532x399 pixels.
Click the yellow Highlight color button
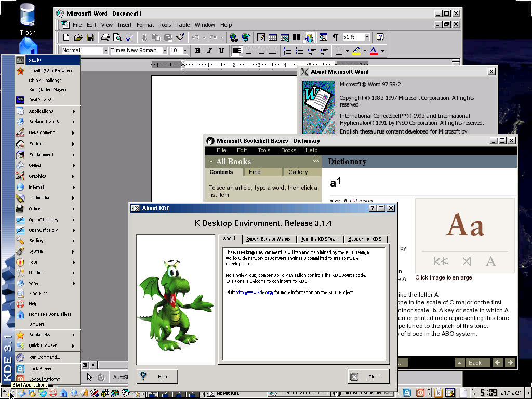(x=356, y=51)
